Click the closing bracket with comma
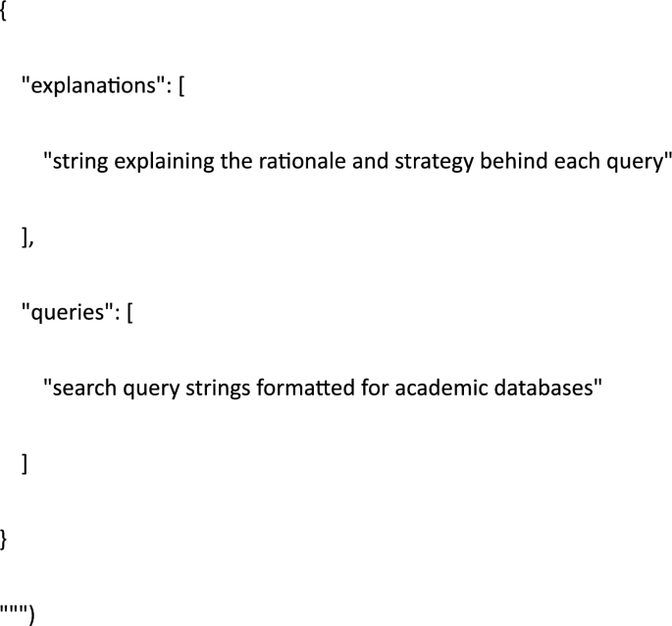This screenshot has width=672, height=626. 27,237
